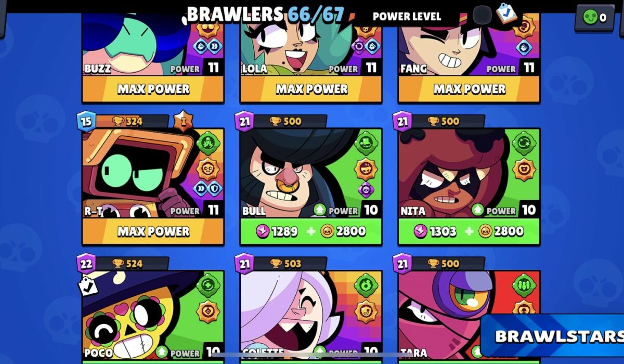
Task: Tap Bull's purple gear icon
Action: pyautogui.click(x=366, y=190)
